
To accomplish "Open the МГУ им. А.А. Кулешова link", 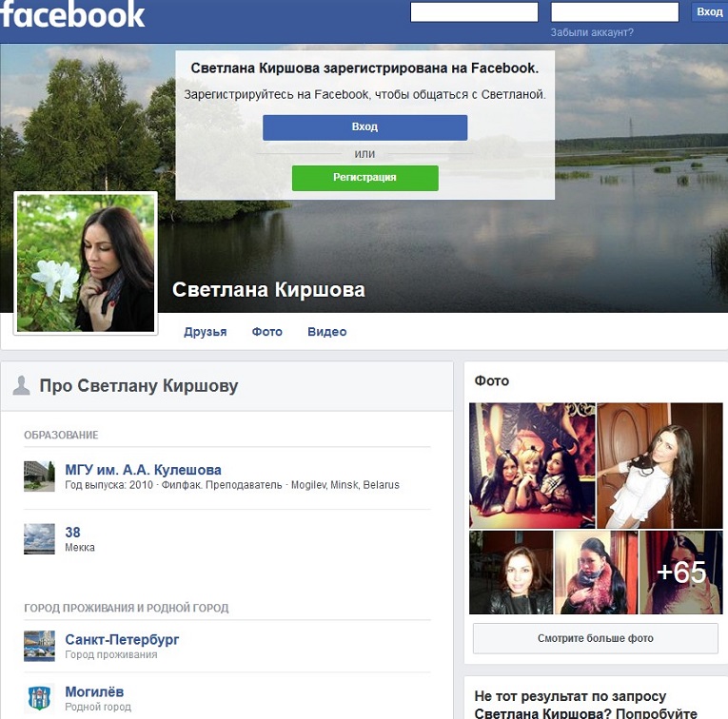I will [x=143, y=470].
